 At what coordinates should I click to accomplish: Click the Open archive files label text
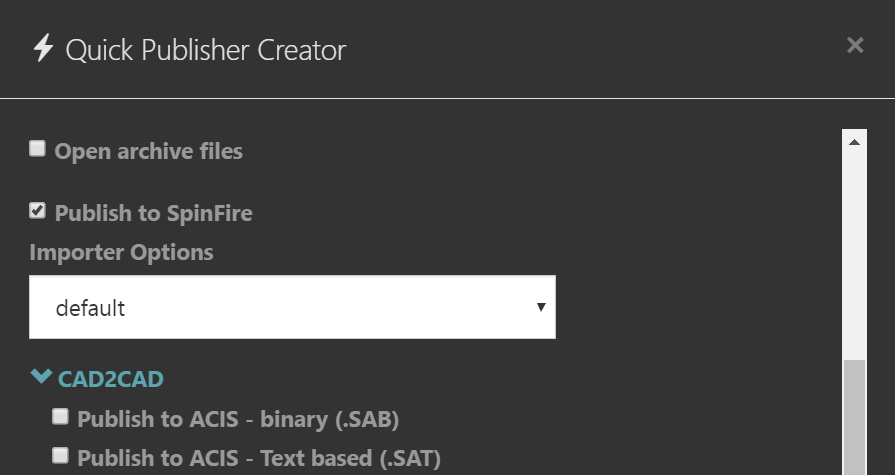(148, 151)
